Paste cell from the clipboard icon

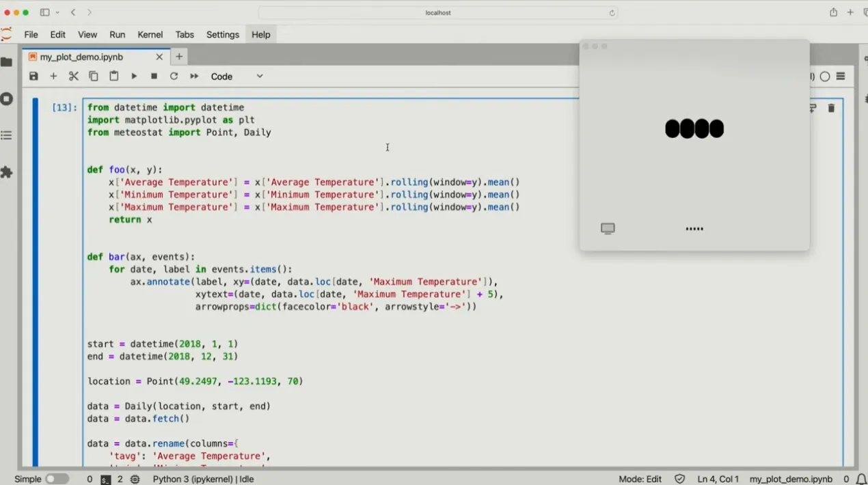[x=114, y=77]
